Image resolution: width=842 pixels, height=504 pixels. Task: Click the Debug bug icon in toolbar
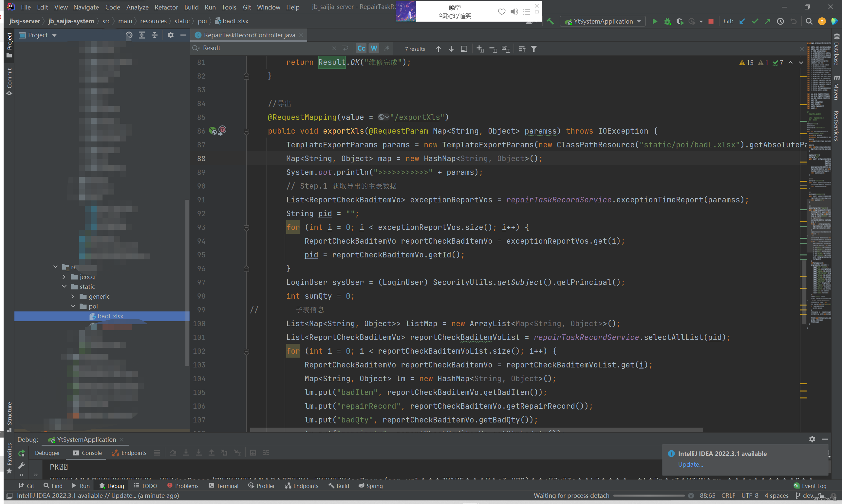pyautogui.click(x=667, y=21)
